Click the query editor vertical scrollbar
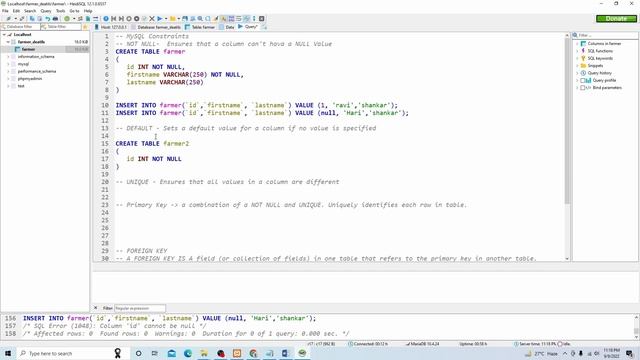Screen dimensions: 640x360 (x=567, y=147)
